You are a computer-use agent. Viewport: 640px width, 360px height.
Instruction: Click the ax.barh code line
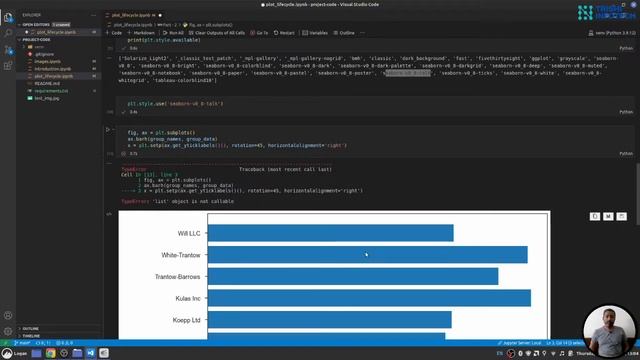[x=172, y=139]
